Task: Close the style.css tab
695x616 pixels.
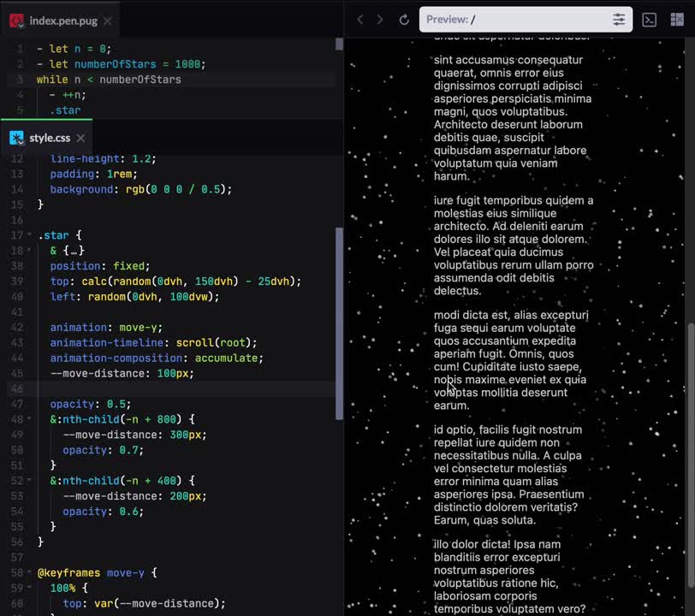Action: click(80, 138)
